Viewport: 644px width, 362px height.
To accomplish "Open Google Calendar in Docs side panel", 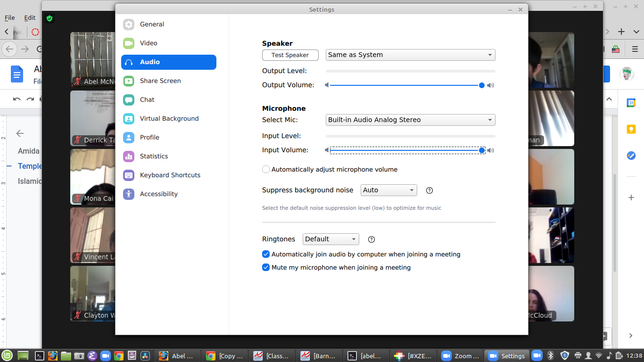I will click(631, 103).
